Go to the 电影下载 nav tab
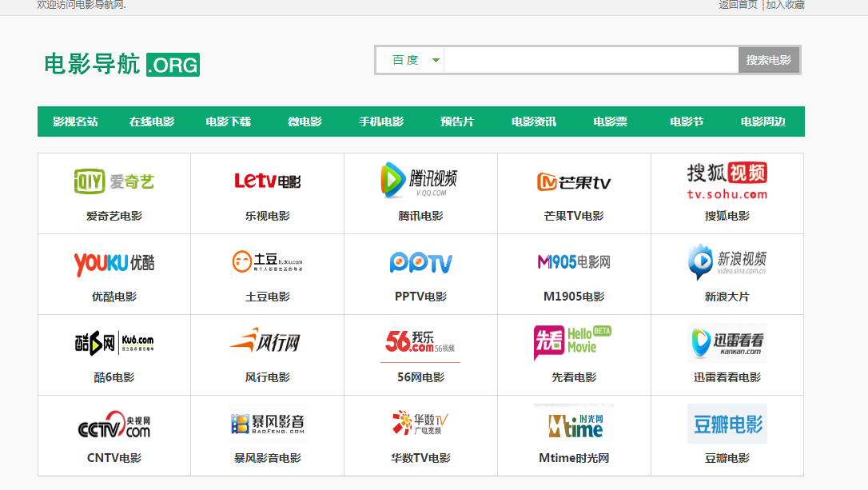 click(228, 122)
